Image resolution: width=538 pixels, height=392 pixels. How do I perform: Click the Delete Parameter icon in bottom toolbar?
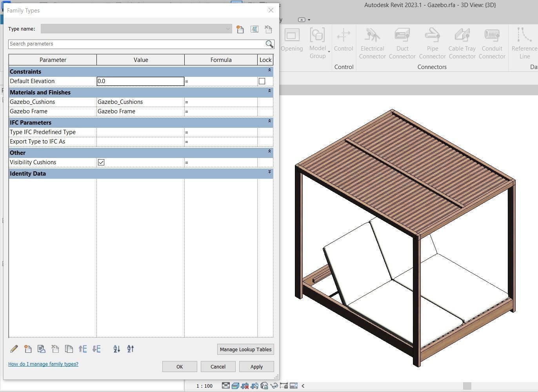[55, 348]
